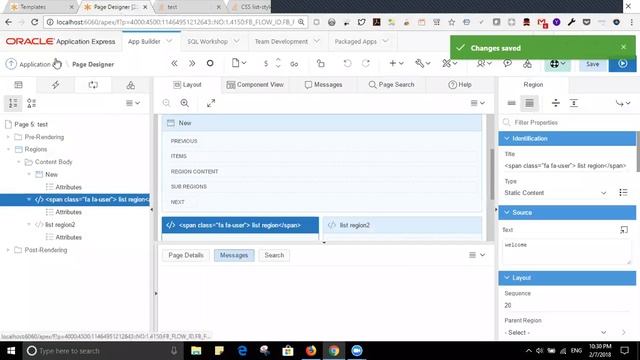
Task: Go to next page arrow
Action: coord(192,63)
